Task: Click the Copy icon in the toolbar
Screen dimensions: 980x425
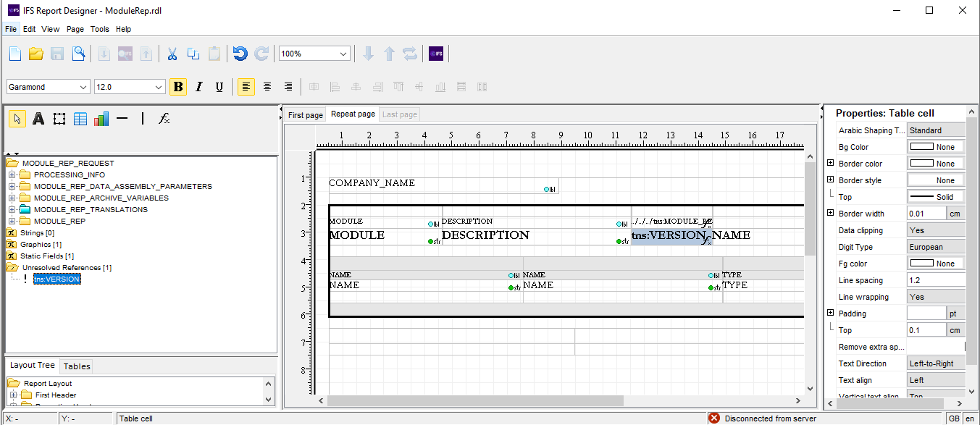Action: coord(193,54)
